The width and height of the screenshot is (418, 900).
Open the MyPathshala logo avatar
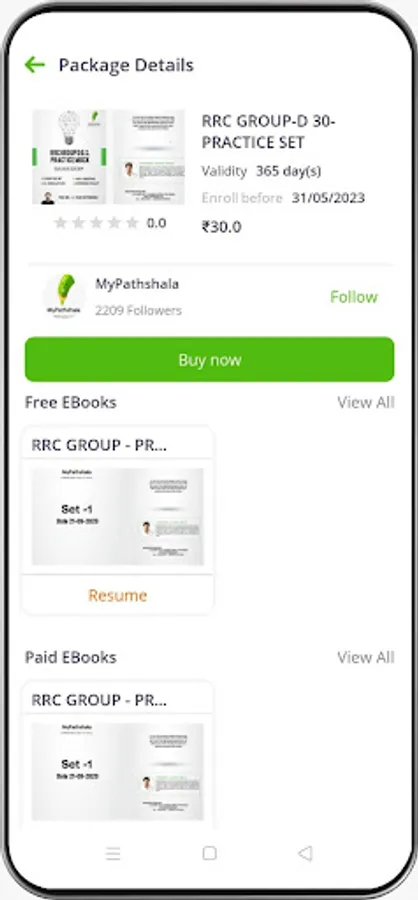(x=64, y=296)
